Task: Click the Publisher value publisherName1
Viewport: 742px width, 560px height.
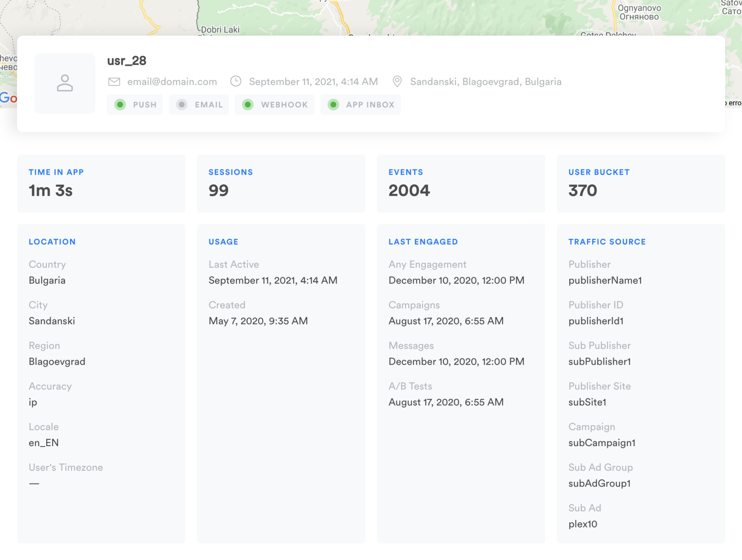Action: (605, 280)
